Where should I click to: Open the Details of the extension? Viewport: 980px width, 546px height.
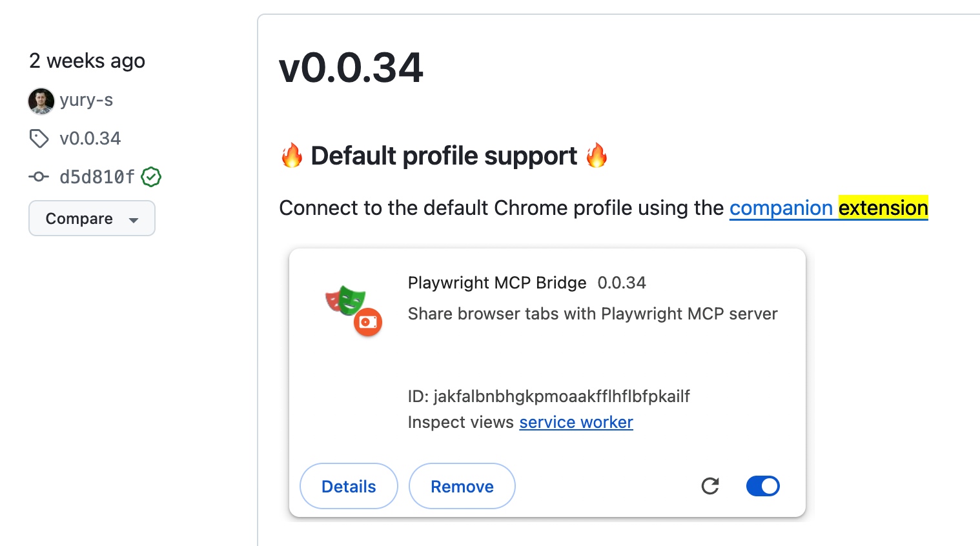[349, 486]
